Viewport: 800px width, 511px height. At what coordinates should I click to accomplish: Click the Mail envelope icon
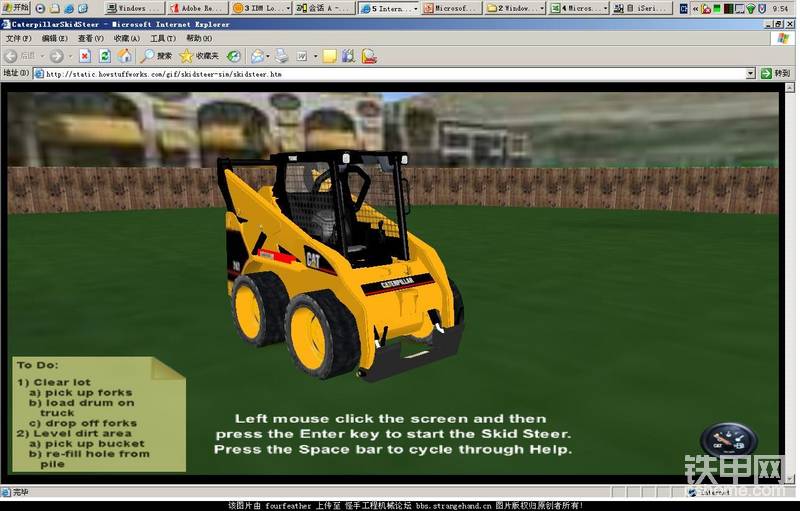[258, 56]
